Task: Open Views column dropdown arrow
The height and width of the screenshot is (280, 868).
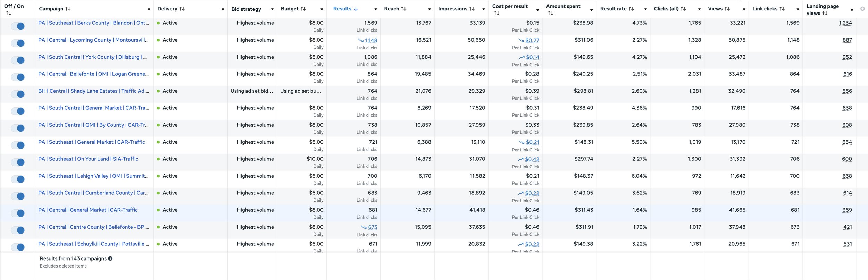Action: coord(744,9)
